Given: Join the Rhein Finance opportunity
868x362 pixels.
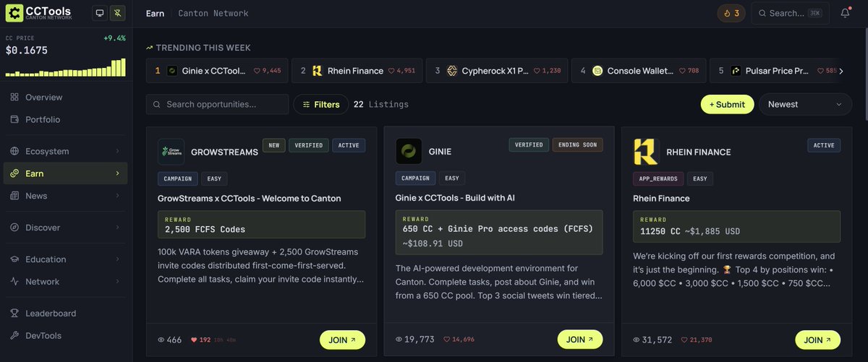Looking at the screenshot, I should point(817,340).
